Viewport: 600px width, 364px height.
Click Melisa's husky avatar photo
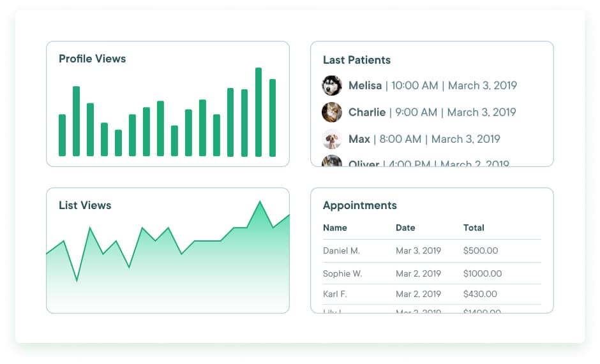coord(332,85)
